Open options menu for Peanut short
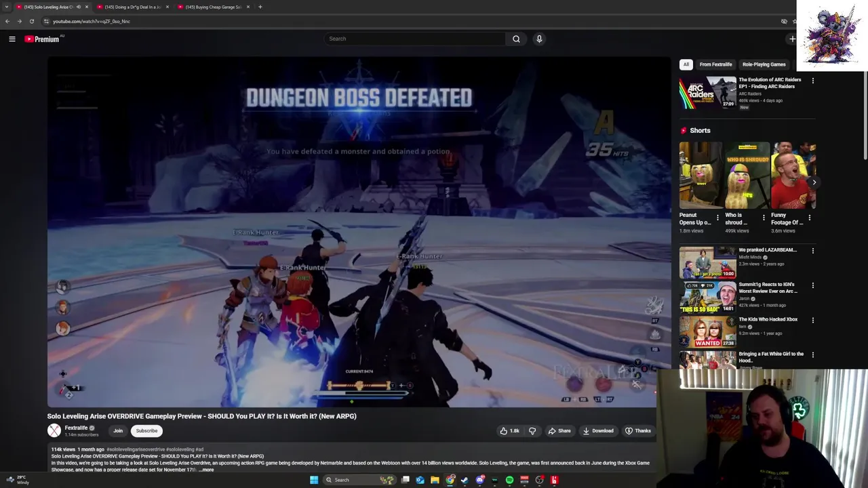The image size is (868, 488). coord(717,218)
